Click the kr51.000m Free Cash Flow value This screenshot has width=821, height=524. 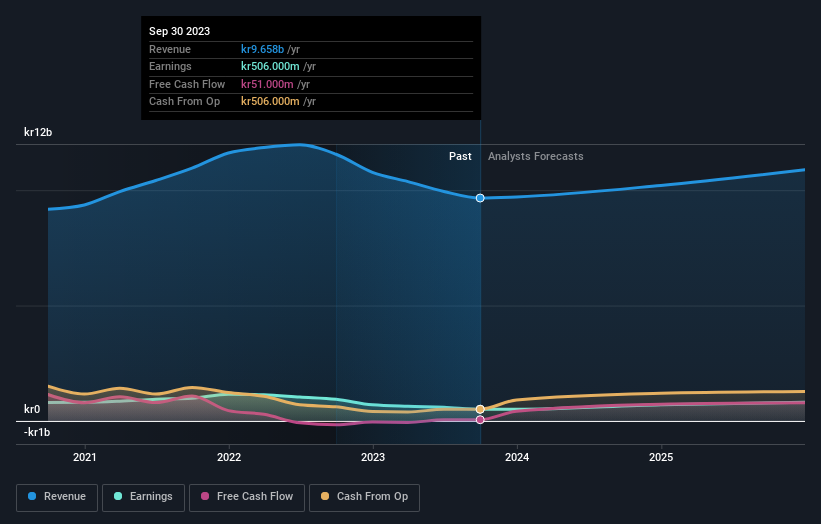click(267, 84)
